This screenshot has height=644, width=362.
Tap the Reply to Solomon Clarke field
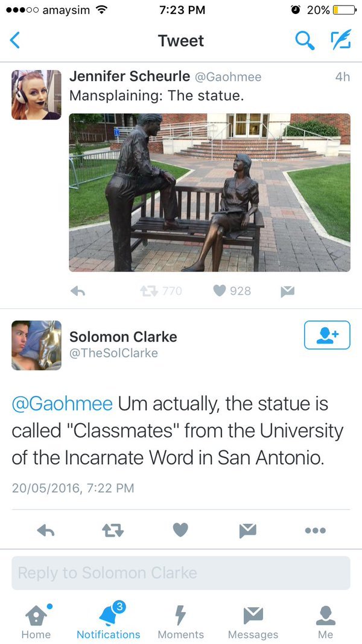(x=181, y=573)
